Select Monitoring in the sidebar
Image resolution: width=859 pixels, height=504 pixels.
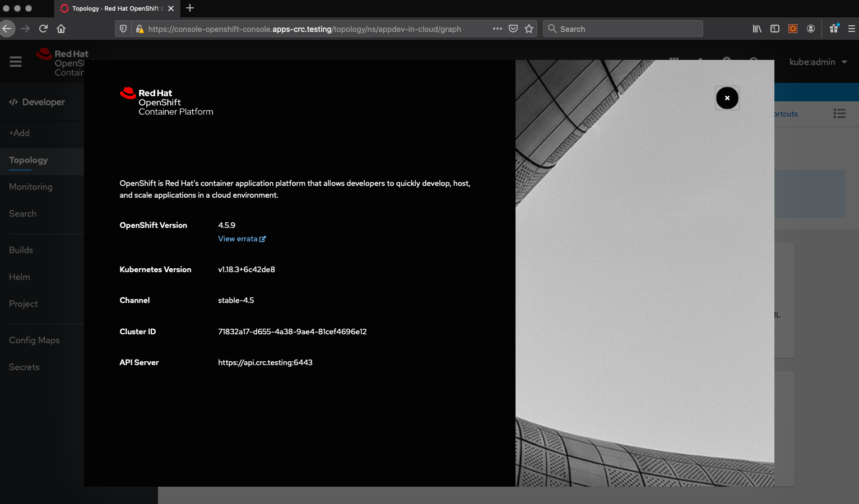(x=30, y=186)
